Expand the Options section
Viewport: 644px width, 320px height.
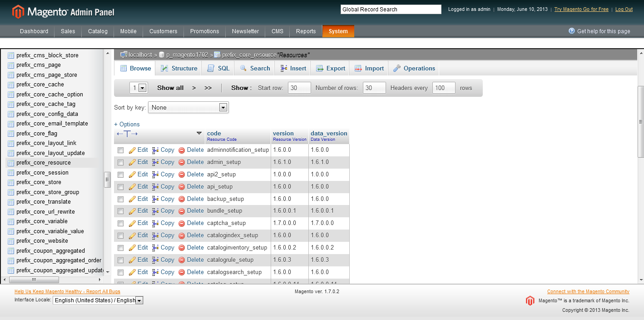pos(127,124)
